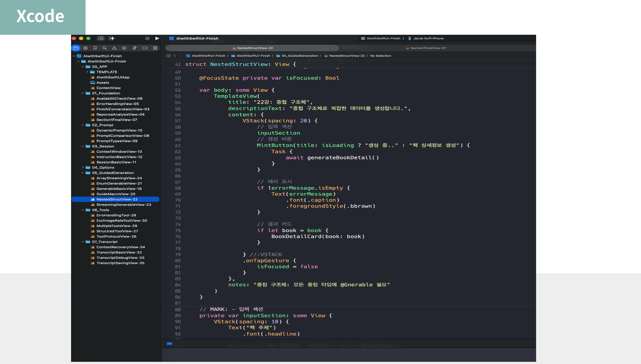The height and width of the screenshot is (364, 641).
Task: Open the No Selection breadcrumb menu
Action: click(380, 56)
